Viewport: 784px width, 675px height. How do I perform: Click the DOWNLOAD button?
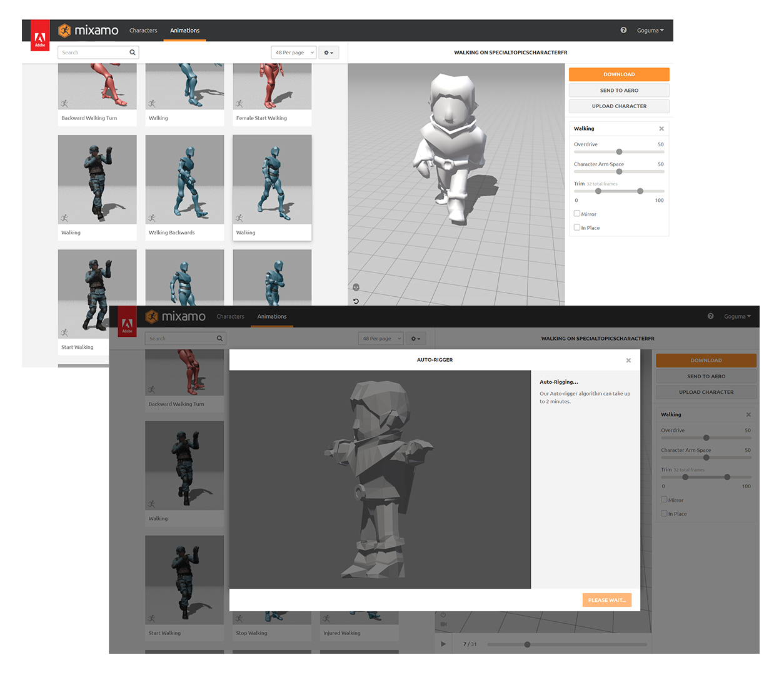coord(618,74)
